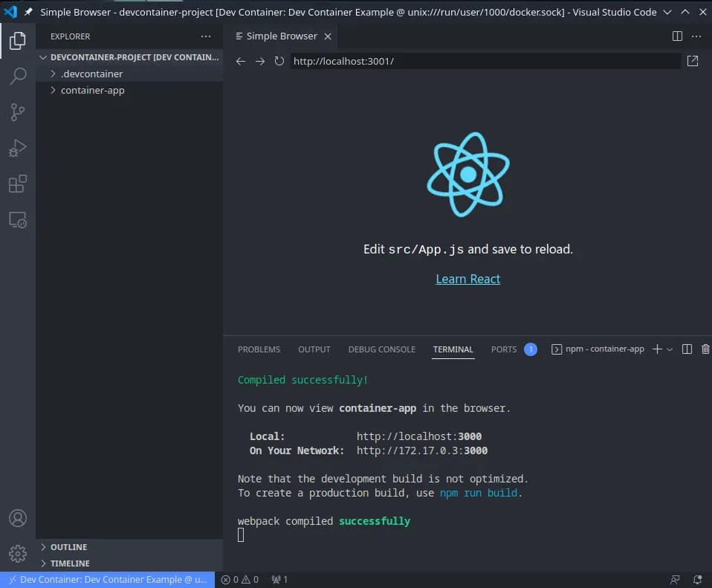Open the Run and Debug view

[17, 148]
